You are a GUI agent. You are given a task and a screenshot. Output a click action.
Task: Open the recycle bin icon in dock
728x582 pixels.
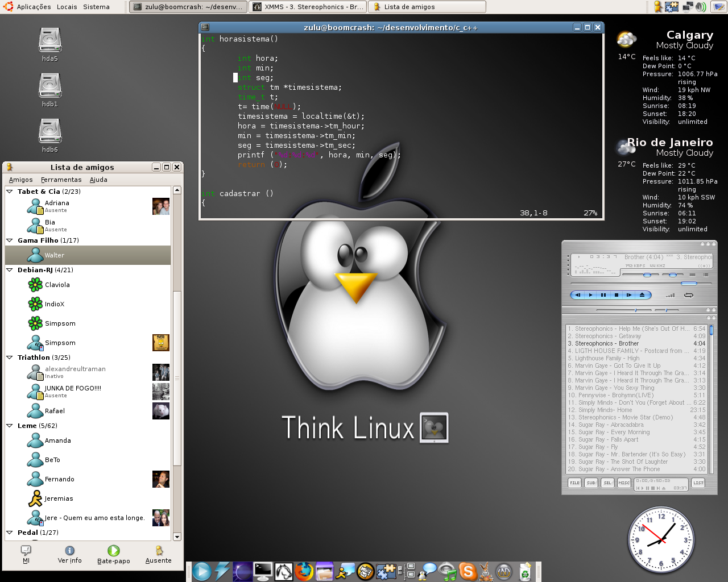(526, 571)
